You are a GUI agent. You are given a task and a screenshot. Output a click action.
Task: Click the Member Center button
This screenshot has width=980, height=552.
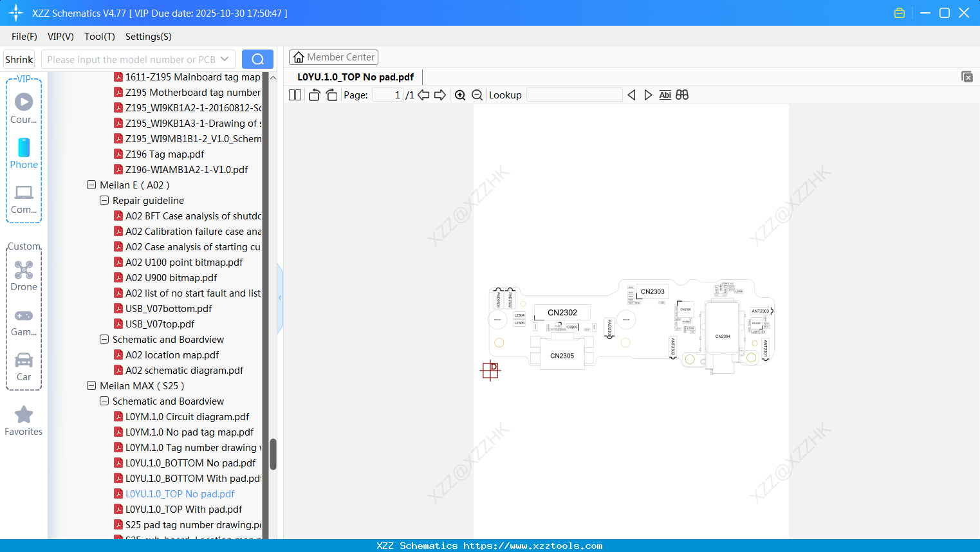pyautogui.click(x=333, y=57)
